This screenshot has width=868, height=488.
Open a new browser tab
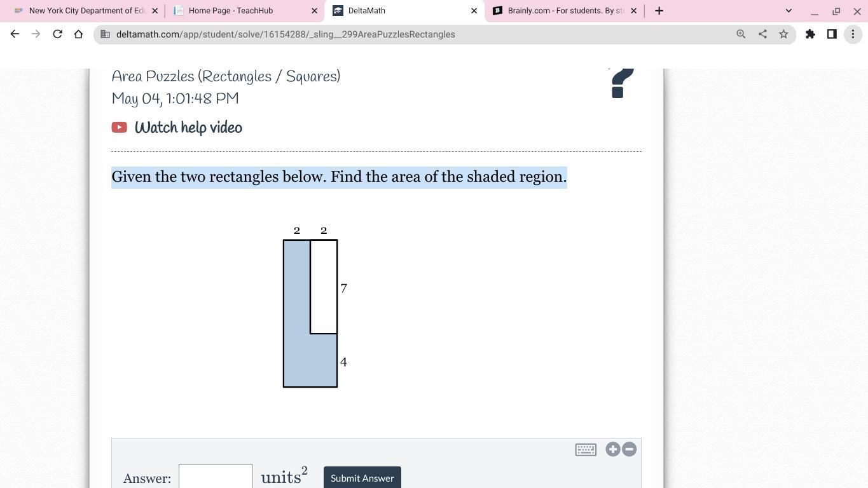click(x=659, y=11)
